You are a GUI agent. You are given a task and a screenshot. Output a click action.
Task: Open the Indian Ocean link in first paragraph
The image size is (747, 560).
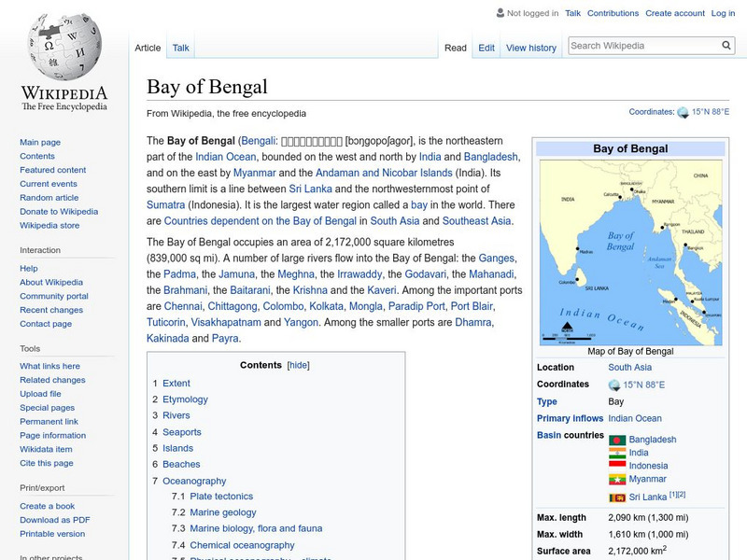click(225, 157)
